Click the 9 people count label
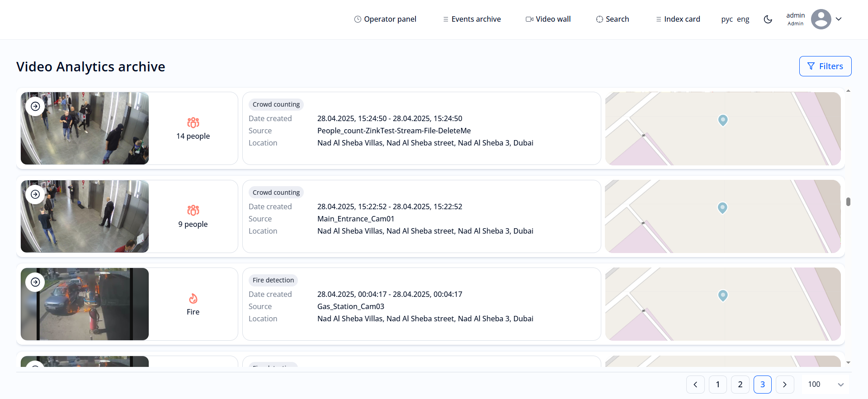 [193, 224]
